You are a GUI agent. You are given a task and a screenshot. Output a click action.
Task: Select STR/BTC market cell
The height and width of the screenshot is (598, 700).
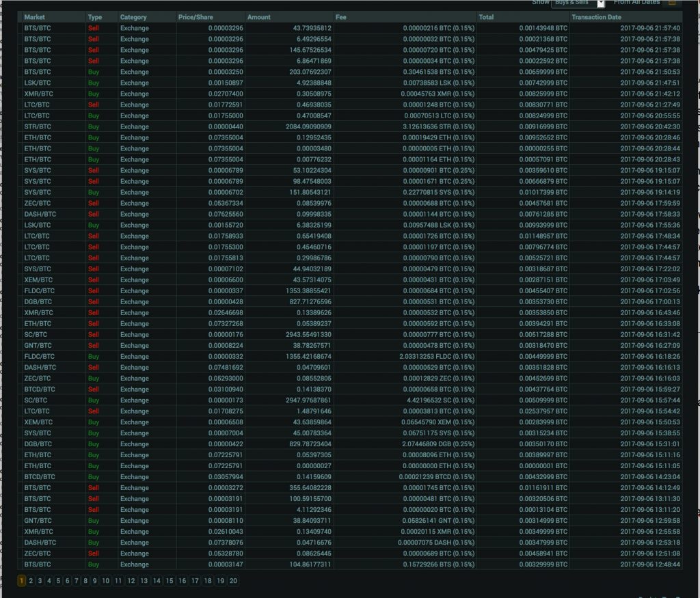click(38, 126)
